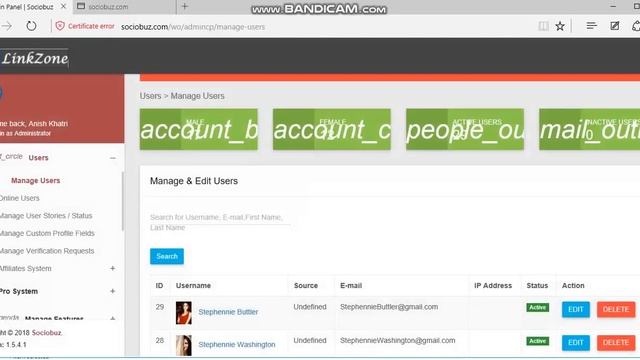Open the browser hub lines icon
This screenshot has width=640, height=360.
pos(591,26)
